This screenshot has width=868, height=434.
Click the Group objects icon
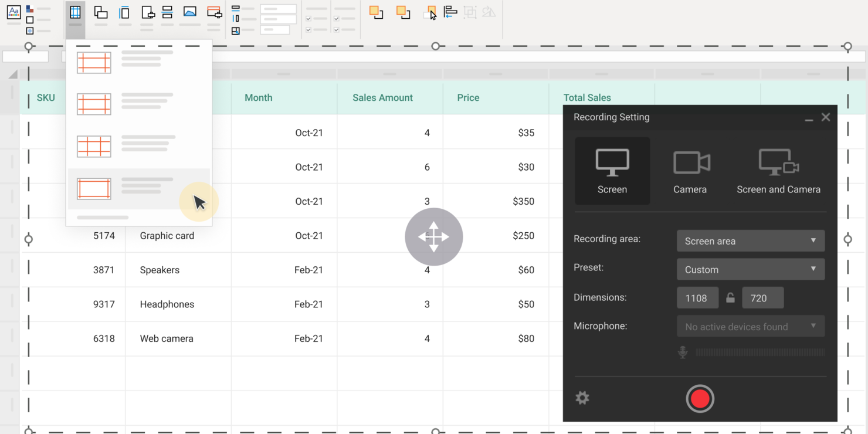[x=470, y=12]
